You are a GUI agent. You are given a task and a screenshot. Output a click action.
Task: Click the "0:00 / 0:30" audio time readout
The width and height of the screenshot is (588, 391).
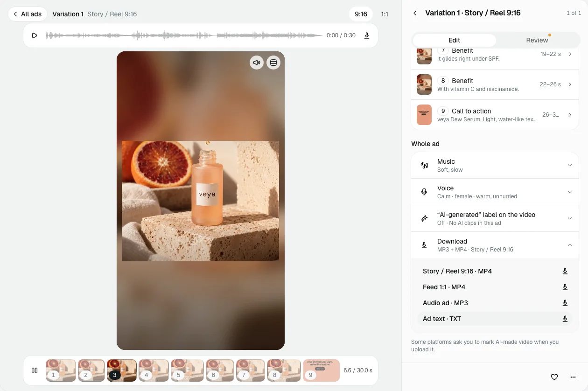pos(341,35)
